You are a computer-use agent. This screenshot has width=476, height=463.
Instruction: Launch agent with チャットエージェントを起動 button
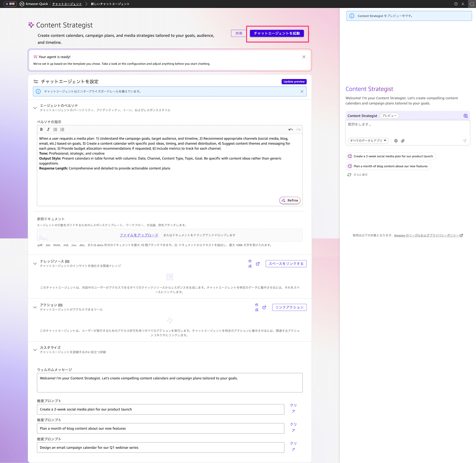(277, 33)
